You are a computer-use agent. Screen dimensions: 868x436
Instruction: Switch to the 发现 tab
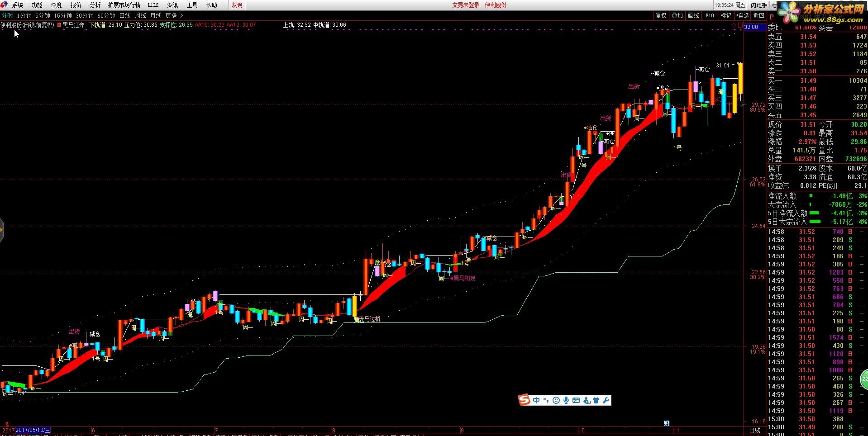click(x=237, y=5)
